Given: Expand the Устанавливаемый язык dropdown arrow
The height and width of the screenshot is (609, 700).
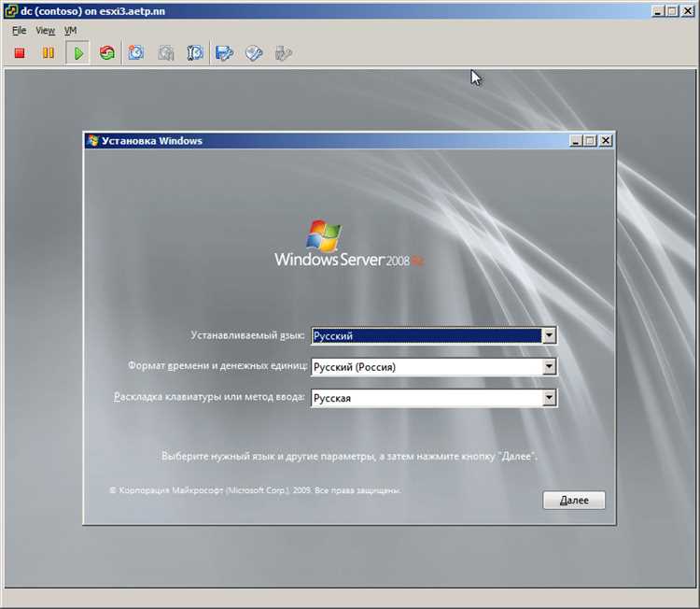Looking at the screenshot, I should tap(549, 335).
